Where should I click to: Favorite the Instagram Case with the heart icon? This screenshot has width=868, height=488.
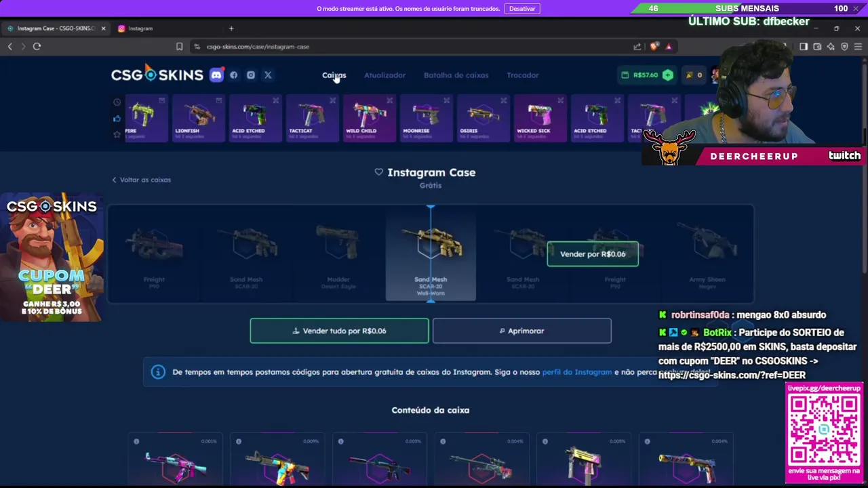click(x=379, y=172)
